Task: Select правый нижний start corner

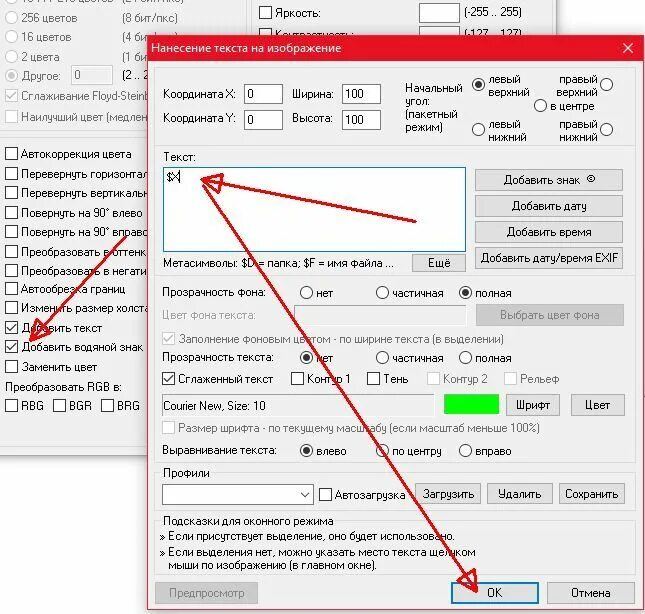Action: (607, 130)
